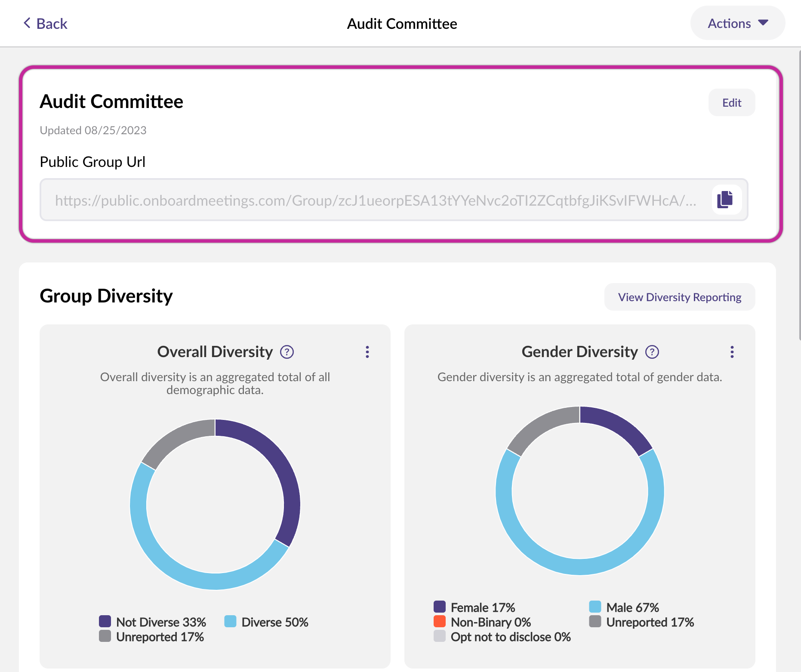The width and height of the screenshot is (801, 672).
Task: Toggle the Male 67% legend swatch
Action: (595, 607)
